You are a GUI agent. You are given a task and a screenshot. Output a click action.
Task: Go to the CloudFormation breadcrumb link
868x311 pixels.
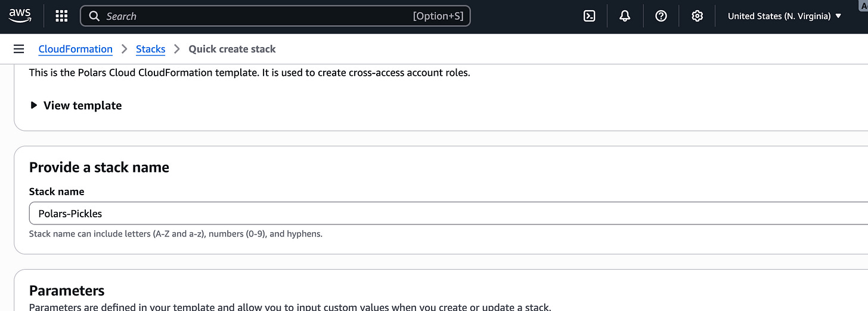click(75, 49)
